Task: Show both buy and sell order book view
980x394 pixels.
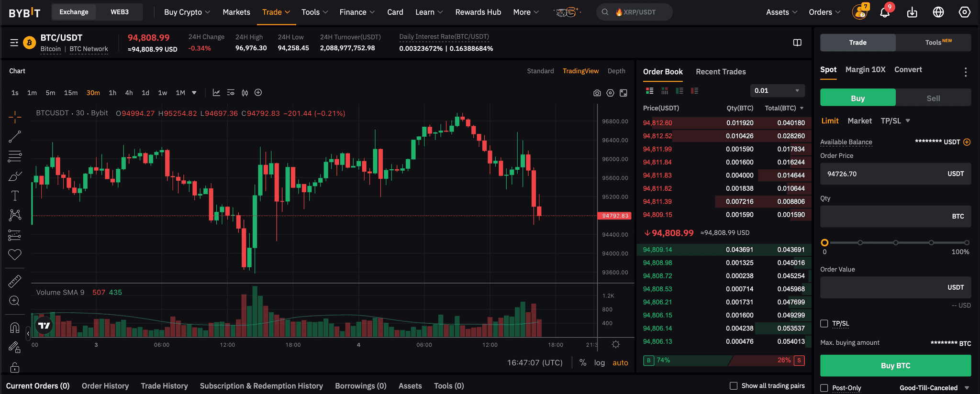Action: point(649,91)
